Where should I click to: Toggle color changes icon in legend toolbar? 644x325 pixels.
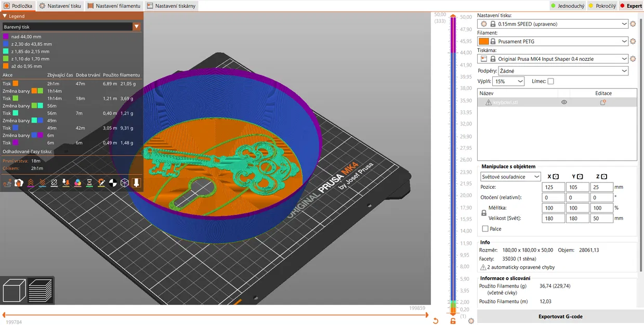click(x=77, y=183)
